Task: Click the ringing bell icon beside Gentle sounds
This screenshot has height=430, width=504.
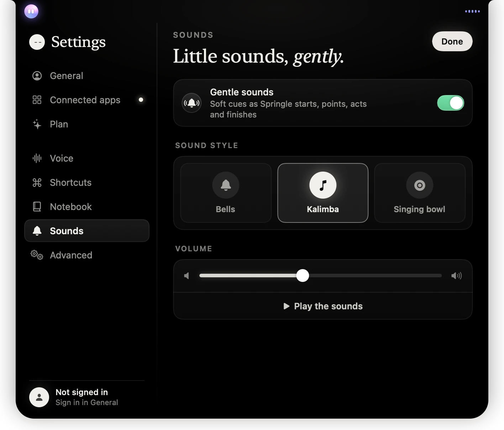Action: (x=191, y=103)
